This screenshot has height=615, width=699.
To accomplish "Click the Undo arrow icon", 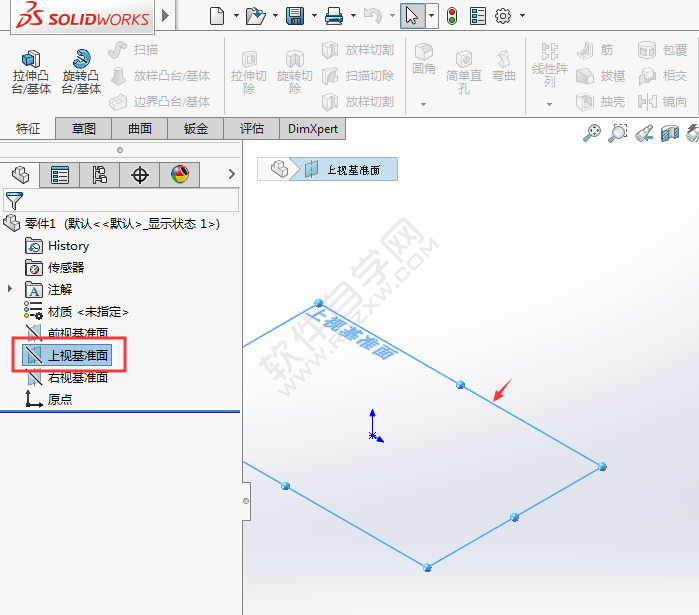I will pyautogui.click(x=373, y=16).
